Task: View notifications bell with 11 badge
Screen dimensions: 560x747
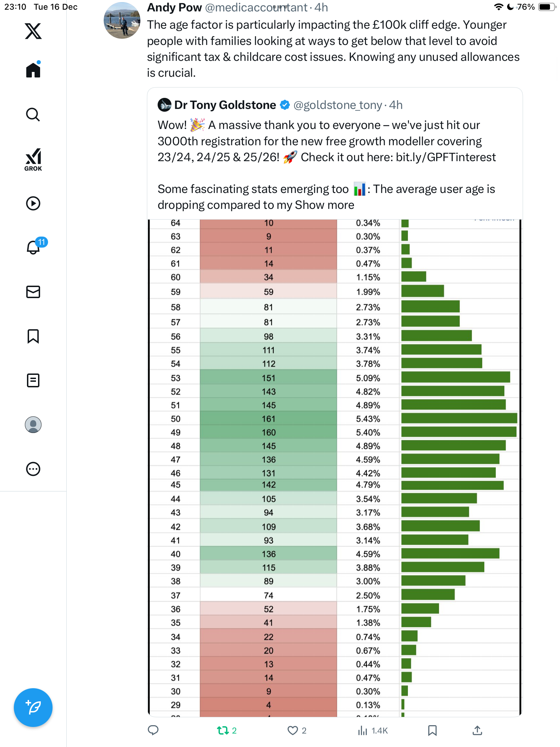Action: pyautogui.click(x=34, y=247)
